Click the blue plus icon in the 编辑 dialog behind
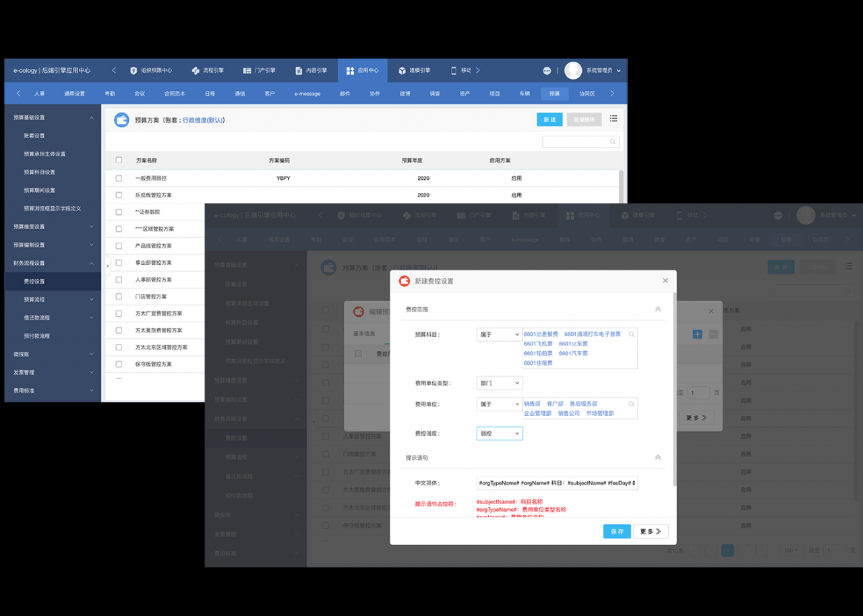863x616 pixels. 698,334
